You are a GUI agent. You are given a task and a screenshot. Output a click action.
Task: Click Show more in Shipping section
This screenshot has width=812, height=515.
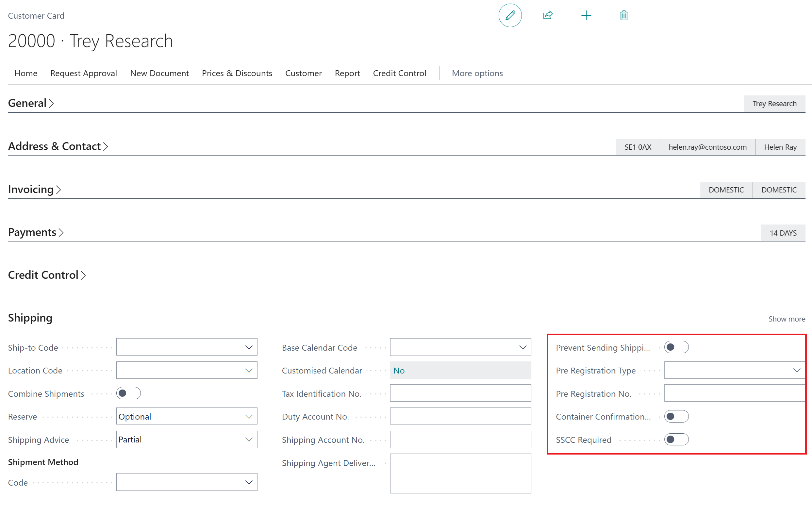(x=787, y=319)
